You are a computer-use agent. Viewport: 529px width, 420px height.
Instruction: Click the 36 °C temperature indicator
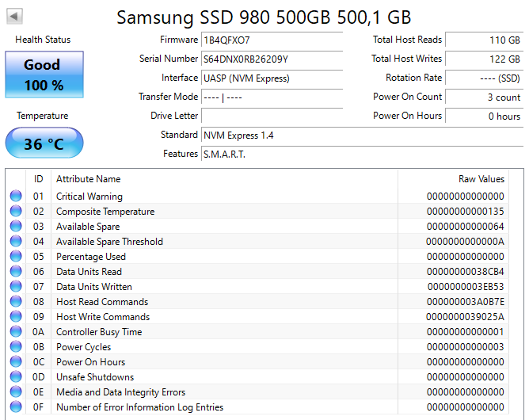44,144
